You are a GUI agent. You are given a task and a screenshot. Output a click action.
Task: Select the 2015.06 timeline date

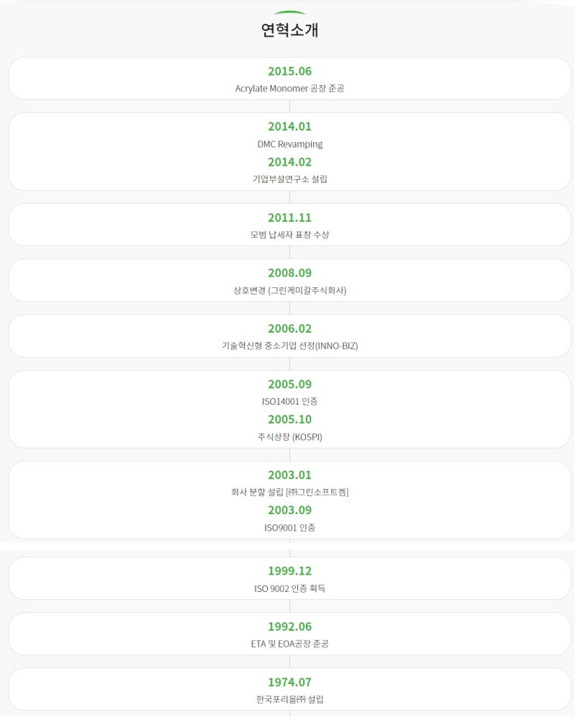[289, 71]
